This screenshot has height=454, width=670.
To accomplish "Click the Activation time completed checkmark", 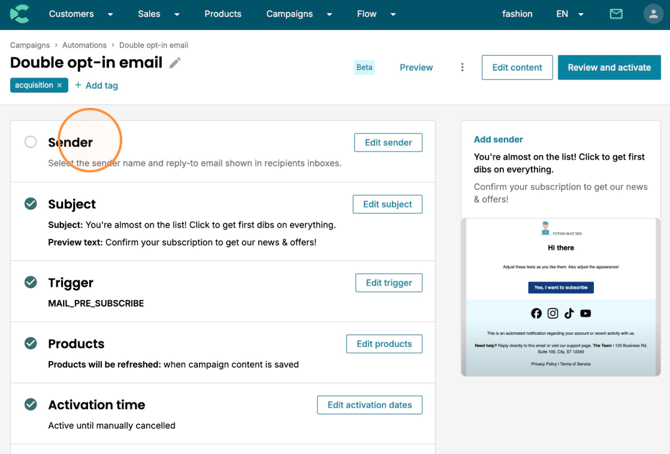I will tap(30, 404).
